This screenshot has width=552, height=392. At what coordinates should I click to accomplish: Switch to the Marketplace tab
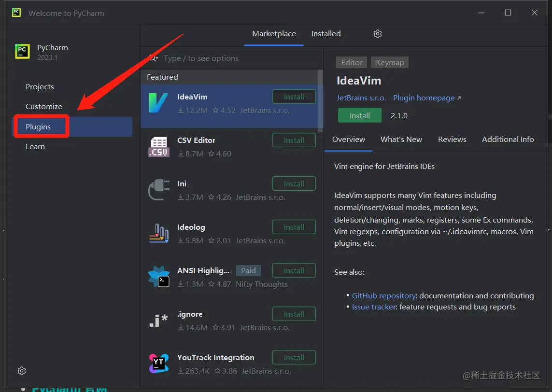pos(274,34)
